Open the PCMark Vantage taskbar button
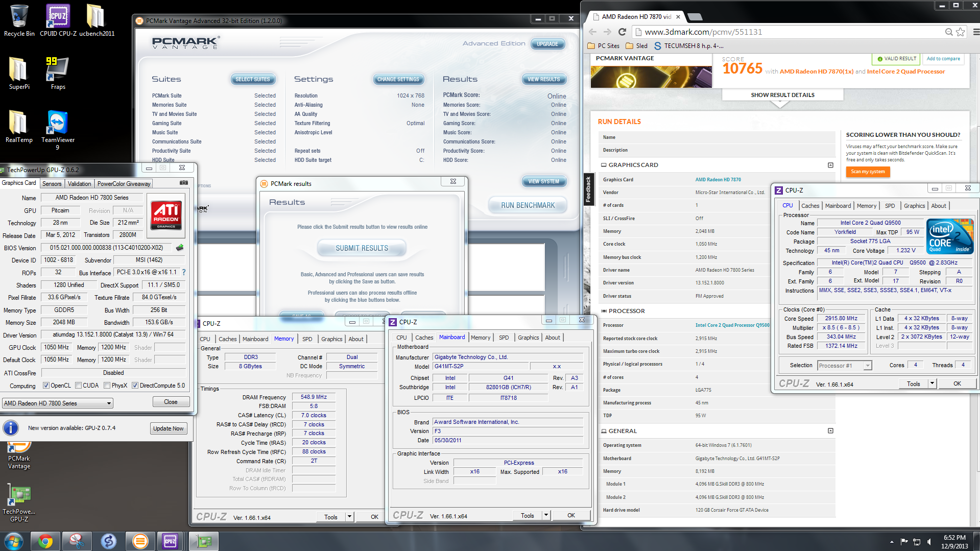Screen dimensions: 980x551 [x=140, y=541]
